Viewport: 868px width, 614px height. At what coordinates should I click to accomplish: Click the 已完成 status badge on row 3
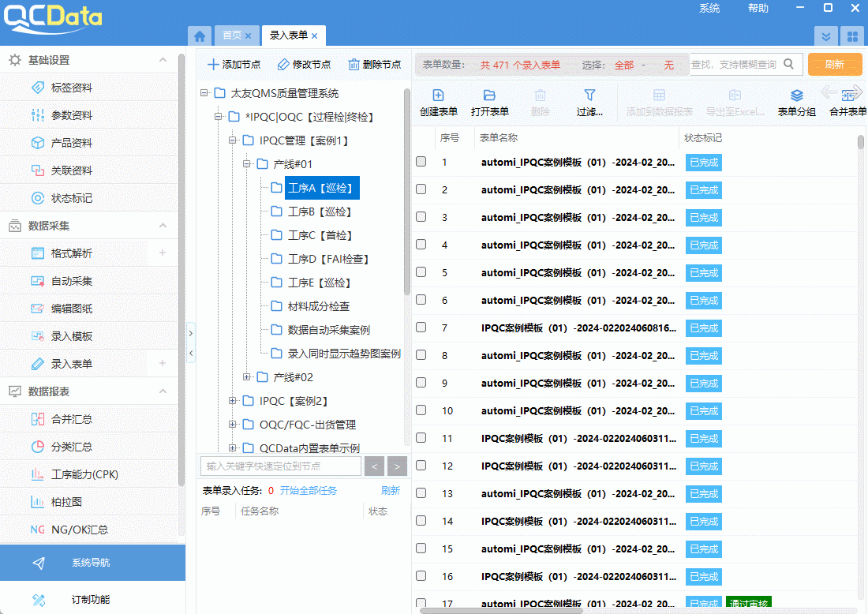pyautogui.click(x=703, y=217)
